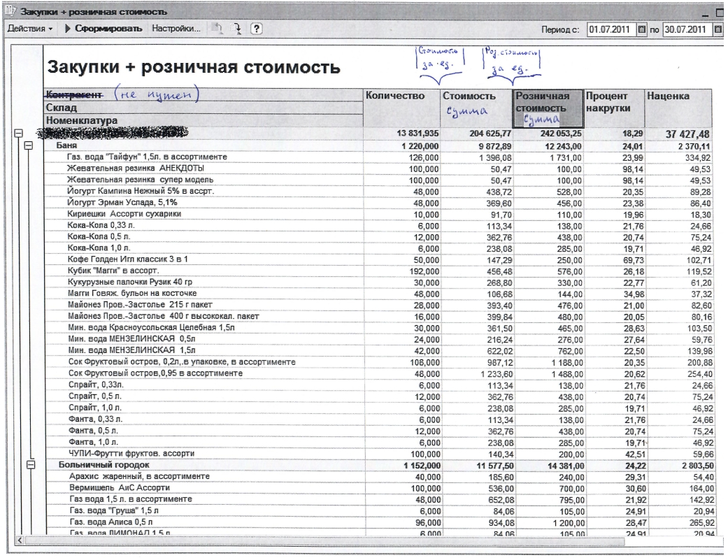Click the help question mark icon
Screen dimensions: 728x560
point(257,30)
